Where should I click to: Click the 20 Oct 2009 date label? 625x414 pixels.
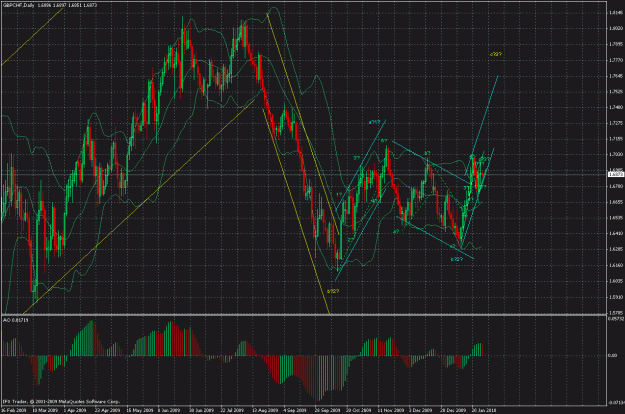[x=359, y=410]
